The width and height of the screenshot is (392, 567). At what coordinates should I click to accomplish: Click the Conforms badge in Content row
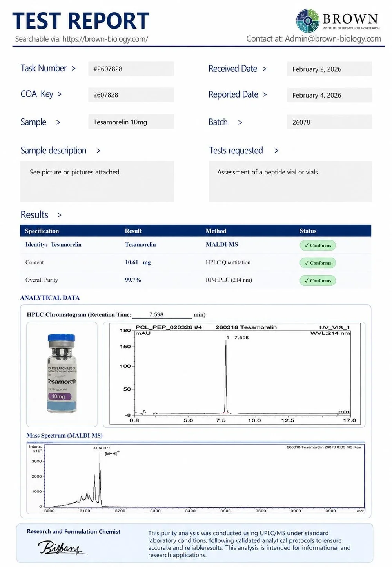click(x=318, y=263)
